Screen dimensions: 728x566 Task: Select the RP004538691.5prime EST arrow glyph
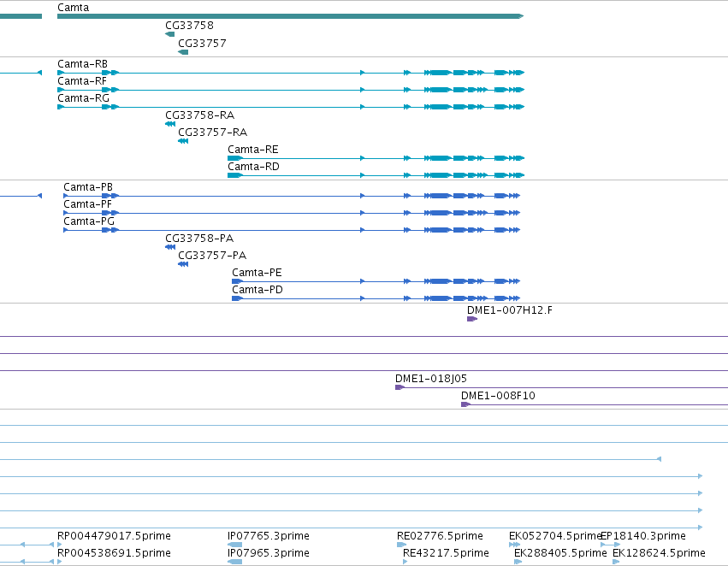pyautogui.click(x=59, y=562)
